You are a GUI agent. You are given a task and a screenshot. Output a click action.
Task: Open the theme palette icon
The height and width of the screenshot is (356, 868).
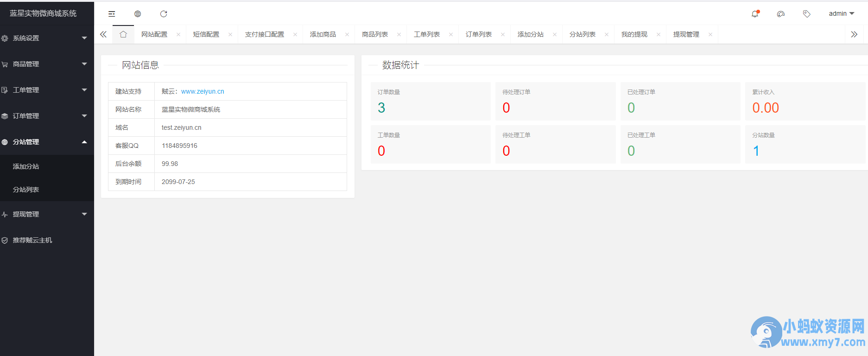pos(781,14)
